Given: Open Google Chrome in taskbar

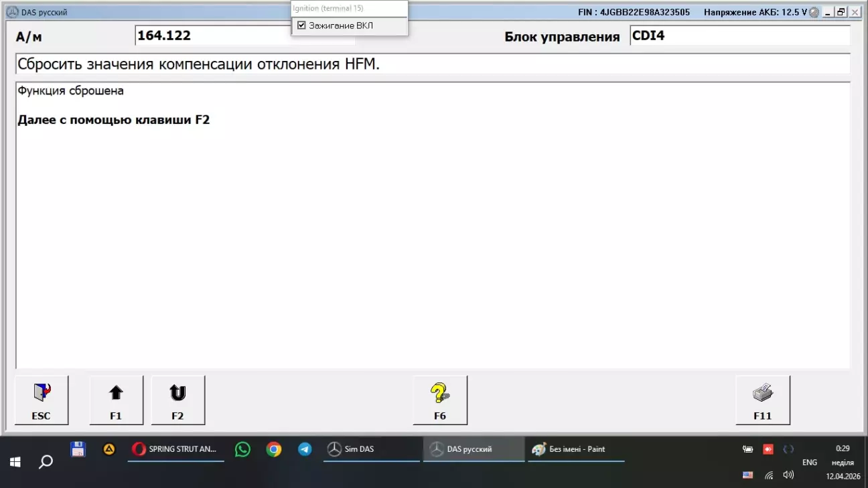Looking at the screenshot, I should point(274,449).
